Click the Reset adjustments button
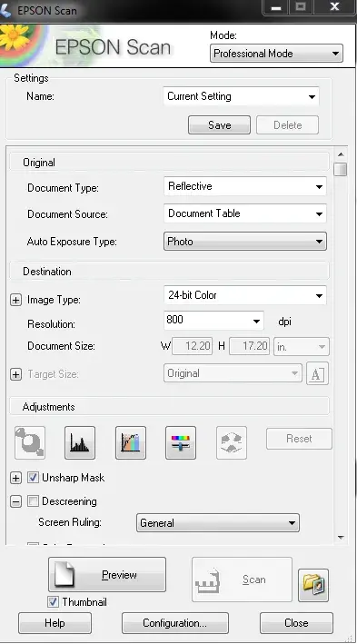357x644 pixels. [x=299, y=439]
